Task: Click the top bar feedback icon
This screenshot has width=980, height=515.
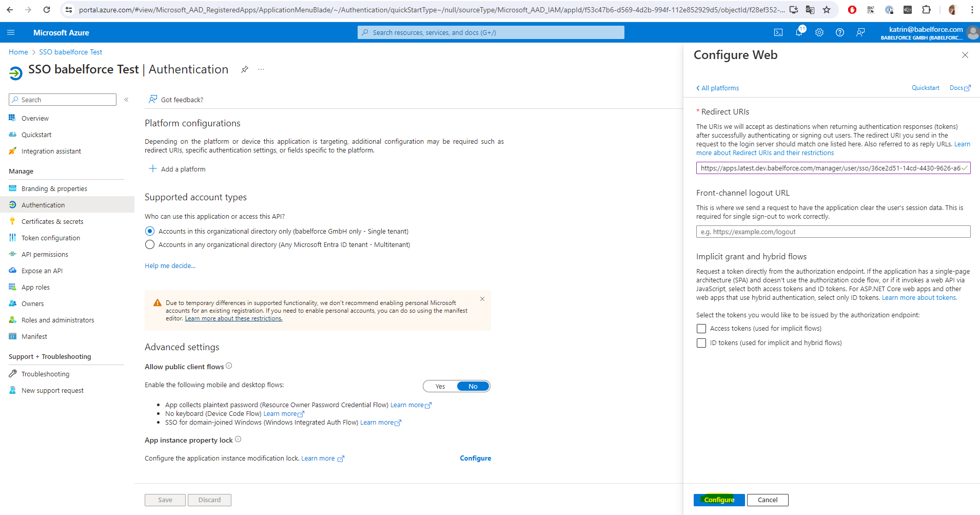Action: click(x=860, y=32)
